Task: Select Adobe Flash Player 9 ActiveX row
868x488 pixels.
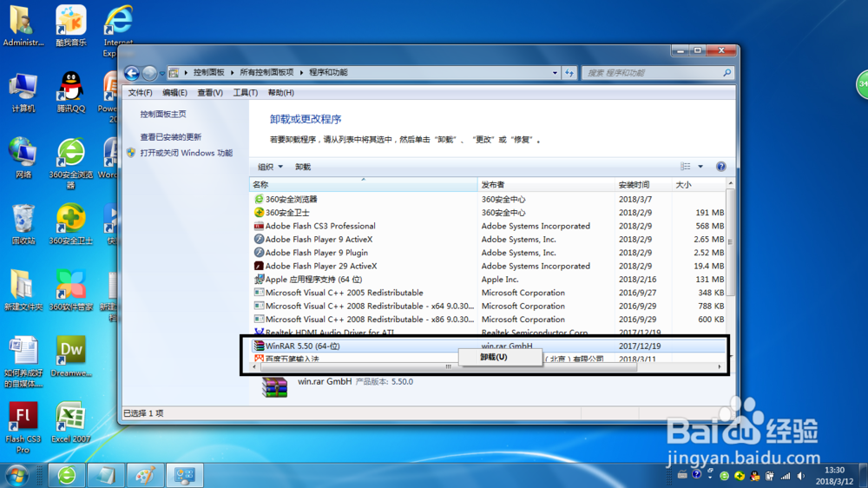Action: click(x=488, y=240)
